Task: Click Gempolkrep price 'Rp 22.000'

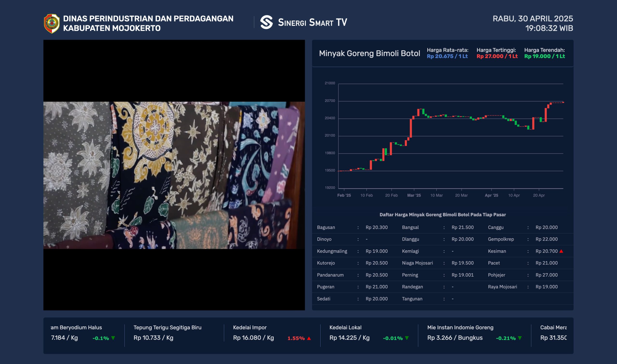Action: (547, 239)
